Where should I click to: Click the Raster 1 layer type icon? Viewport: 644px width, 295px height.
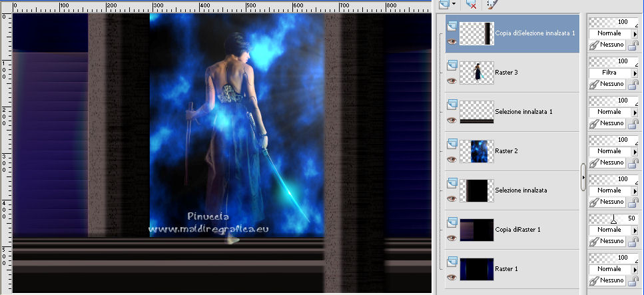pos(452,262)
